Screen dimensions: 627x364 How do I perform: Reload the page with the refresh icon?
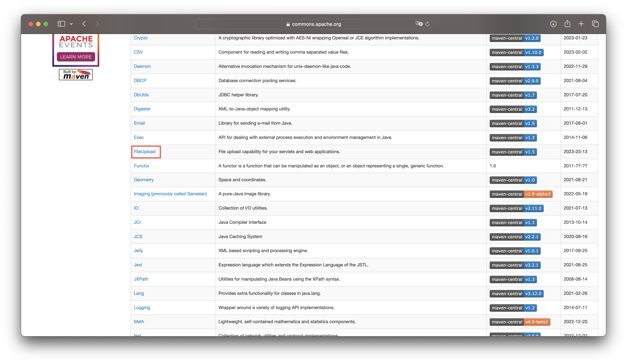tap(427, 24)
